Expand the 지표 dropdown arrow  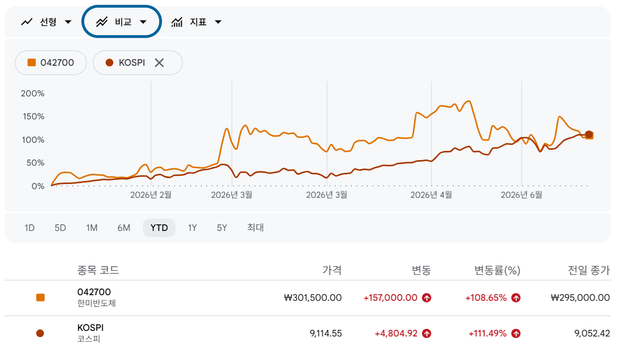coord(218,22)
